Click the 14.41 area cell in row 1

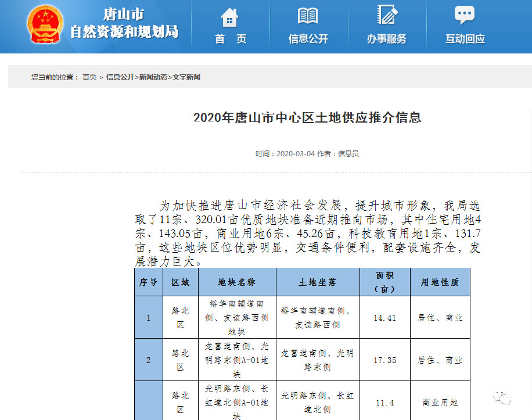(x=385, y=318)
